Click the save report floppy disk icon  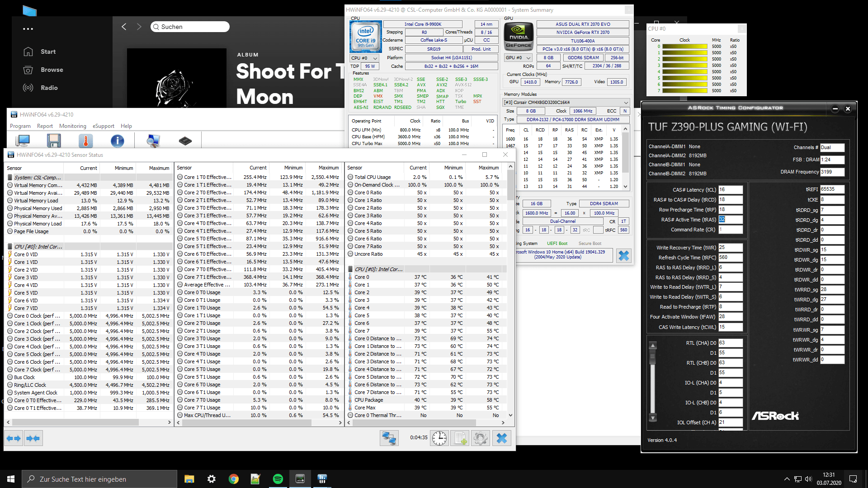coord(54,141)
